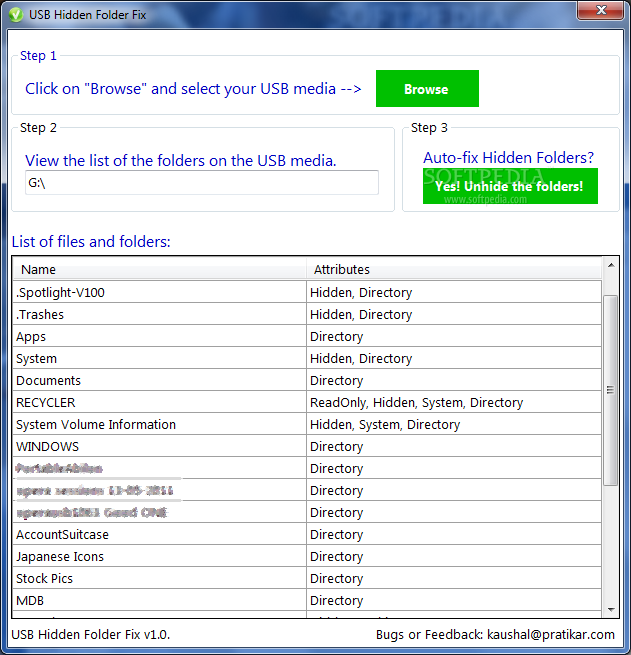Click the green Browse button
The image size is (631, 655).
tap(427, 89)
